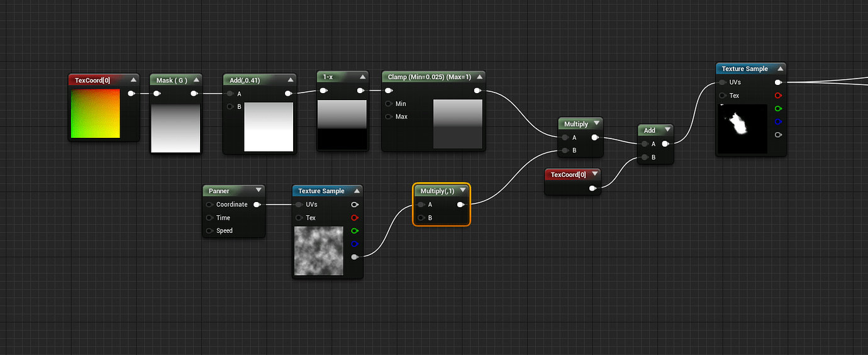Screen dimensions: 868x355
Task: Expand the Multiply(,1) node arrow
Action: coord(463,191)
